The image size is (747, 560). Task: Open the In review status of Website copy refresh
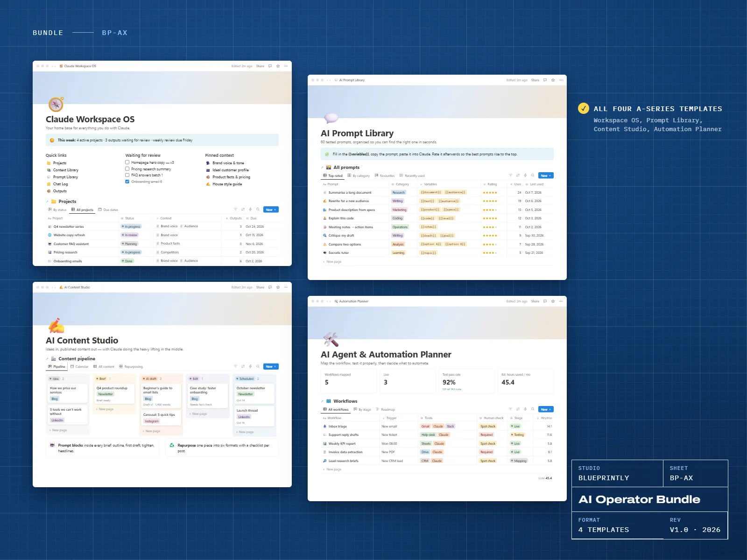130,235
